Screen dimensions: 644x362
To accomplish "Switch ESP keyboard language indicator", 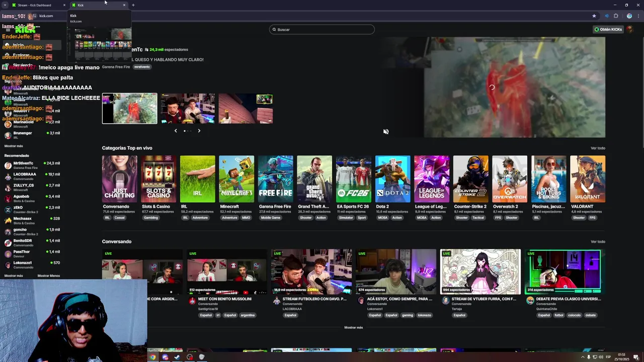I will click(608, 357).
